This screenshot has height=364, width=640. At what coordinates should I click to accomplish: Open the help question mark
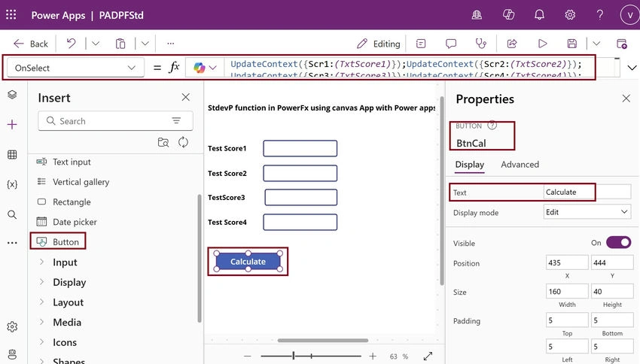(599, 15)
